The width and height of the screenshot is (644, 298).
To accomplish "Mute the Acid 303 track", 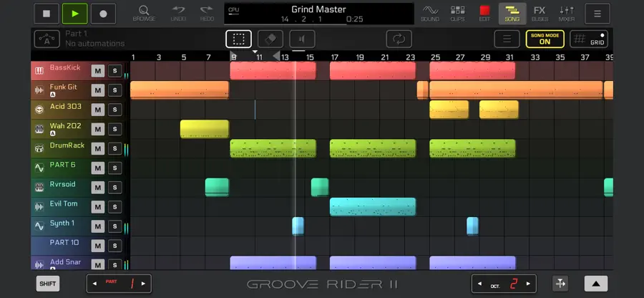I will [x=98, y=110].
